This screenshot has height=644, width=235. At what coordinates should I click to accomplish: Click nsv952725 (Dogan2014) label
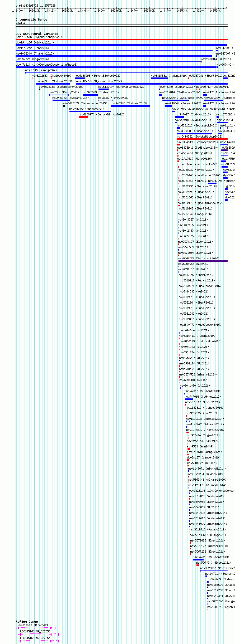click(x=32, y=59)
